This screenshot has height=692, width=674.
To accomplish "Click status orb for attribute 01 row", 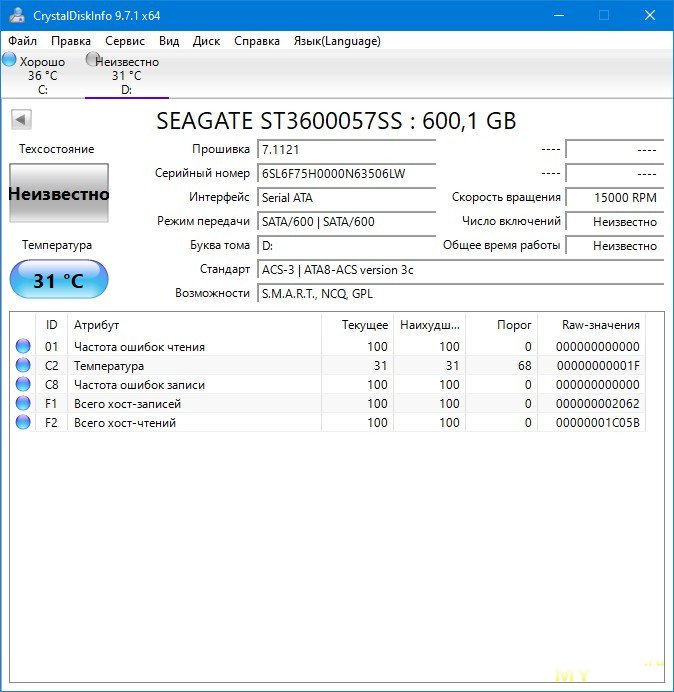I will (x=23, y=347).
